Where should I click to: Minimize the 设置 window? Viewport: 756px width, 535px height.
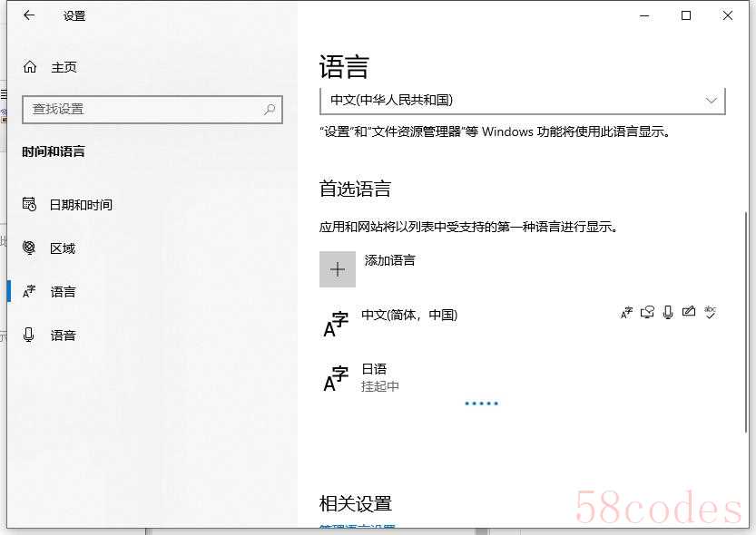644,16
